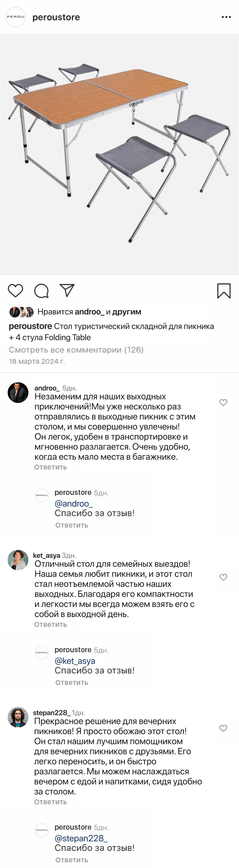
Task: Save post with the bookmark icon
Action: click(224, 291)
